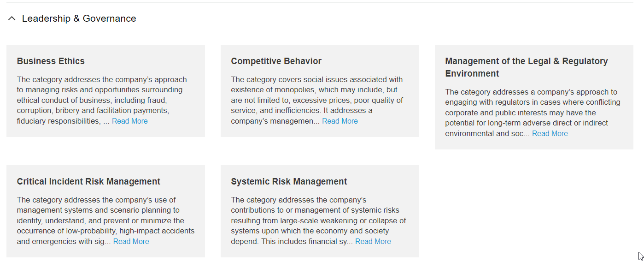Click the divider line above Leadership & Governance

click(320, 3)
